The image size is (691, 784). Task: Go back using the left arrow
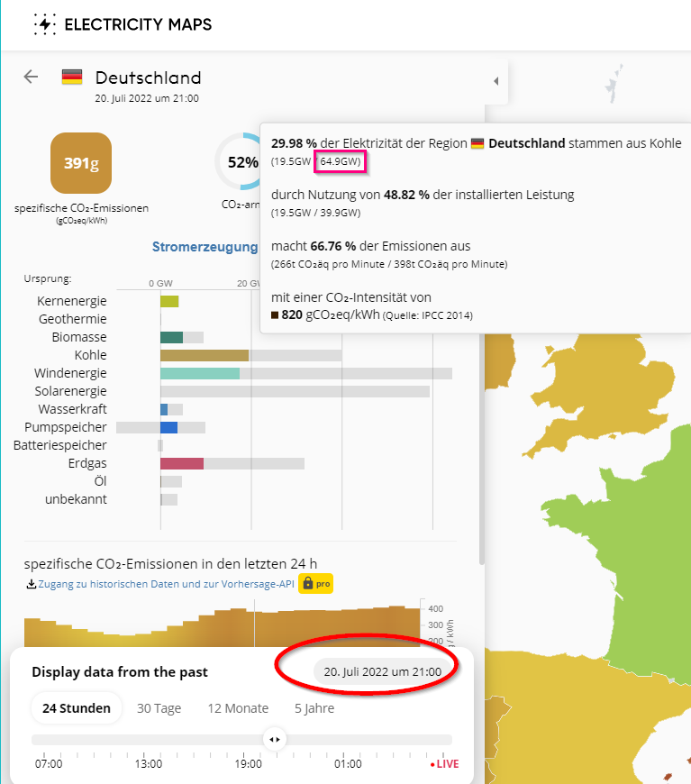point(32,77)
